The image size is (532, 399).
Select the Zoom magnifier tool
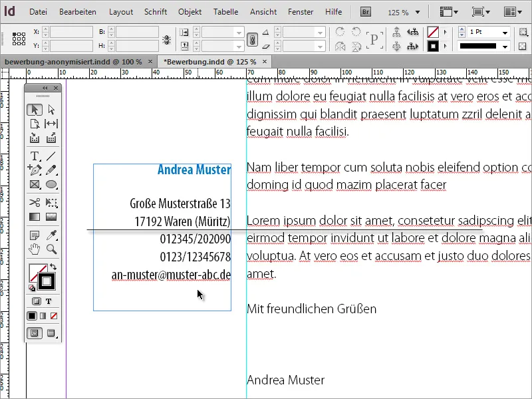(x=51, y=249)
